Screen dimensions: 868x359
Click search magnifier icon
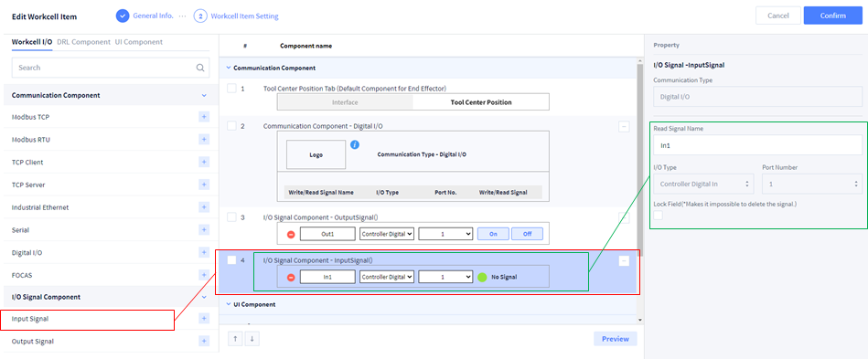click(199, 68)
